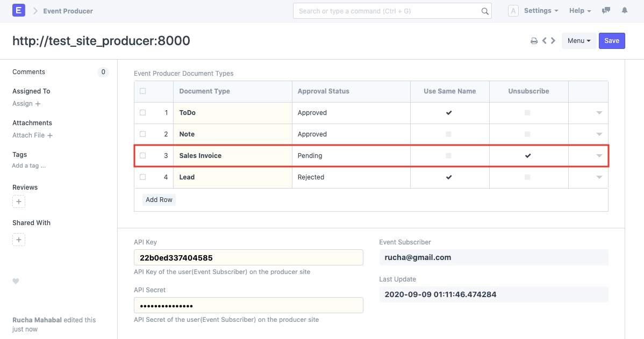Open the Help menu
The image size is (644, 339).
(579, 11)
